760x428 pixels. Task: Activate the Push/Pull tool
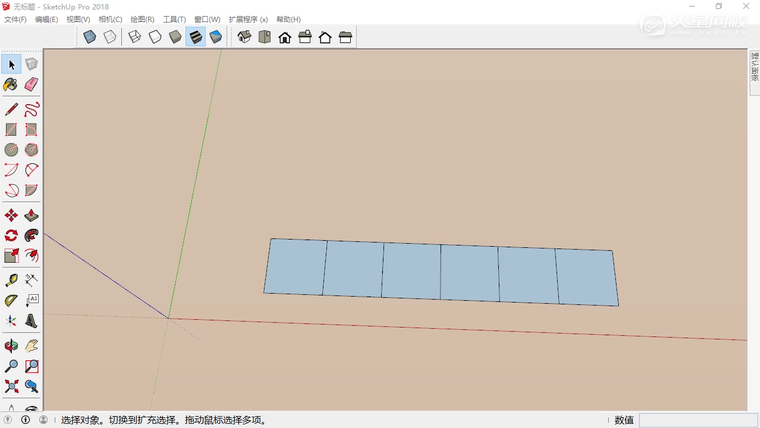click(31, 215)
